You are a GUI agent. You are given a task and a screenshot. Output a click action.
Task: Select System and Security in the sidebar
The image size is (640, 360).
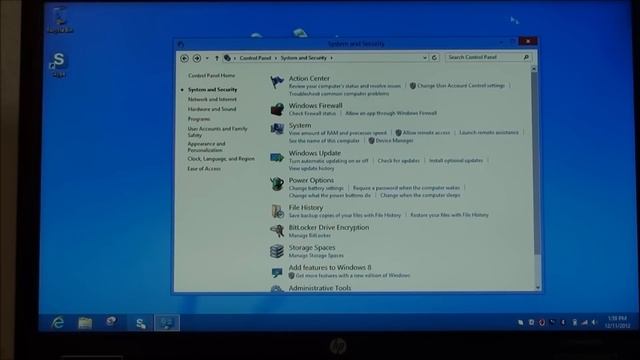(x=212, y=89)
